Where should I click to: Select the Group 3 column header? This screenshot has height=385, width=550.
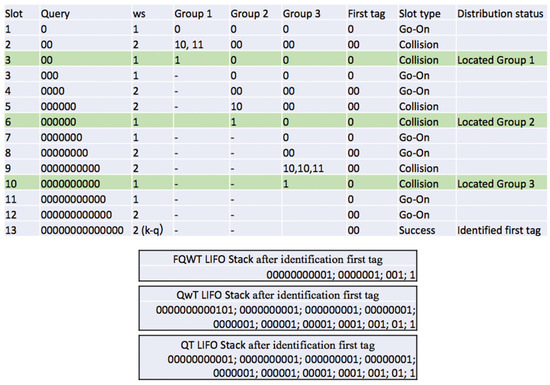coord(301,14)
